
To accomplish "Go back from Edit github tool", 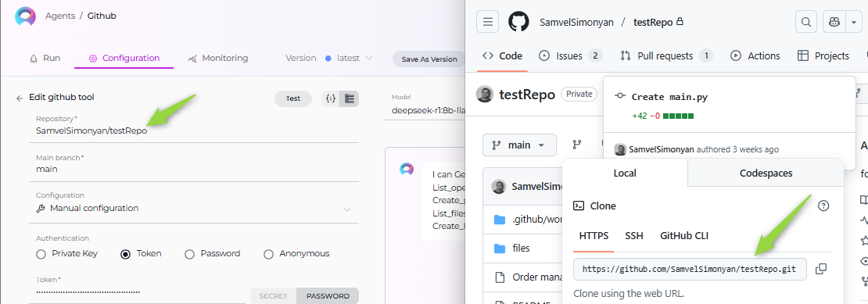I will point(20,98).
